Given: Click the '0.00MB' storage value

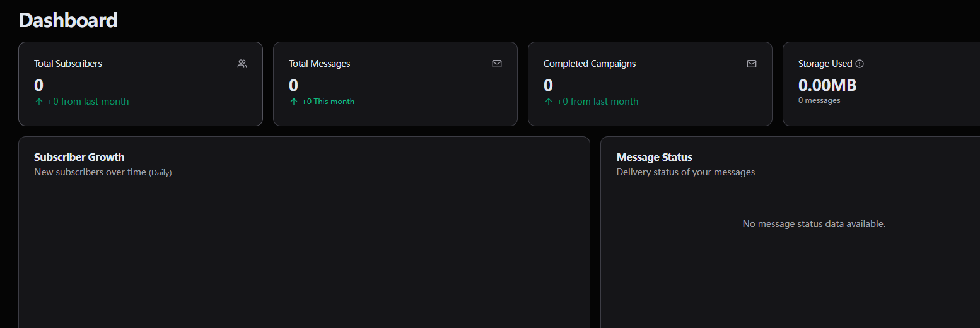Looking at the screenshot, I should tap(827, 85).
